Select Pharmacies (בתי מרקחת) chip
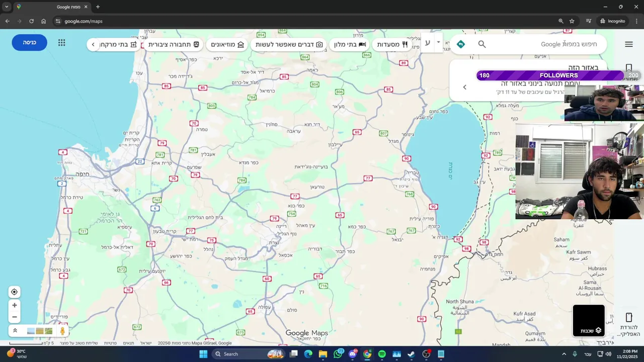The width and height of the screenshot is (644, 362). [x=119, y=44]
